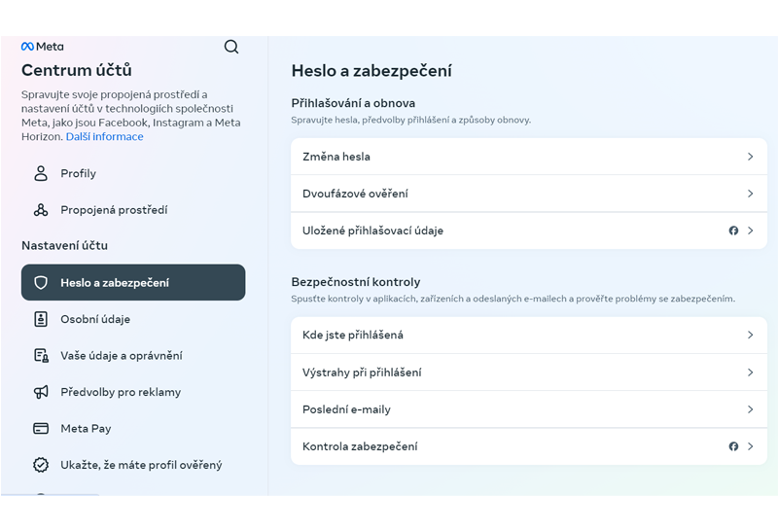778x532 pixels.
Task: Open Kde jste přihlášená setting
Action: click(x=529, y=335)
